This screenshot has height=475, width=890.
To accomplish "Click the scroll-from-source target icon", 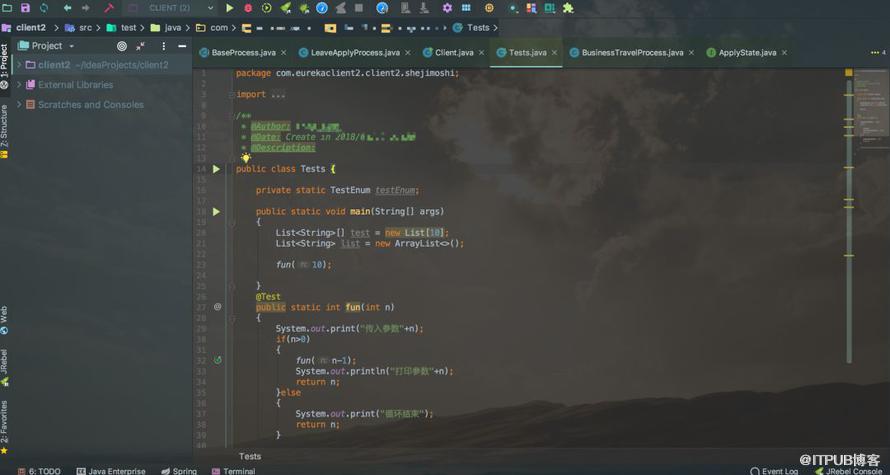I will 121,46.
